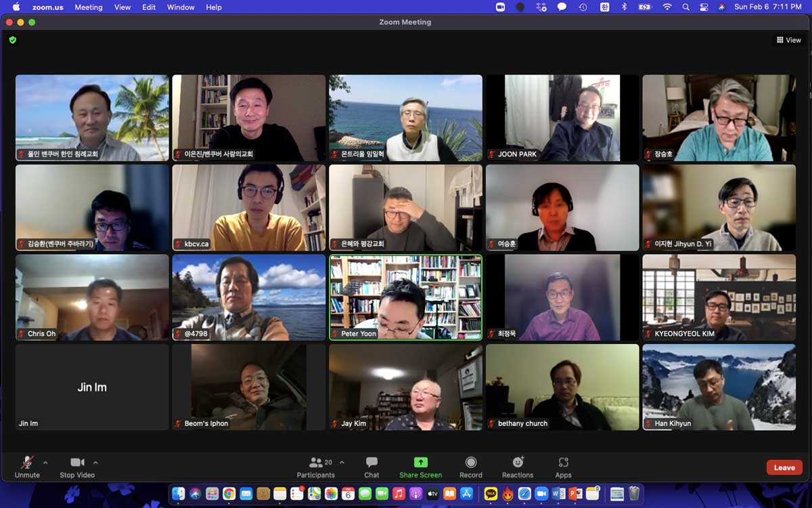The width and height of the screenshot is (812, 508).
Task: Open the View layout options
Action: tap(789, 40)
